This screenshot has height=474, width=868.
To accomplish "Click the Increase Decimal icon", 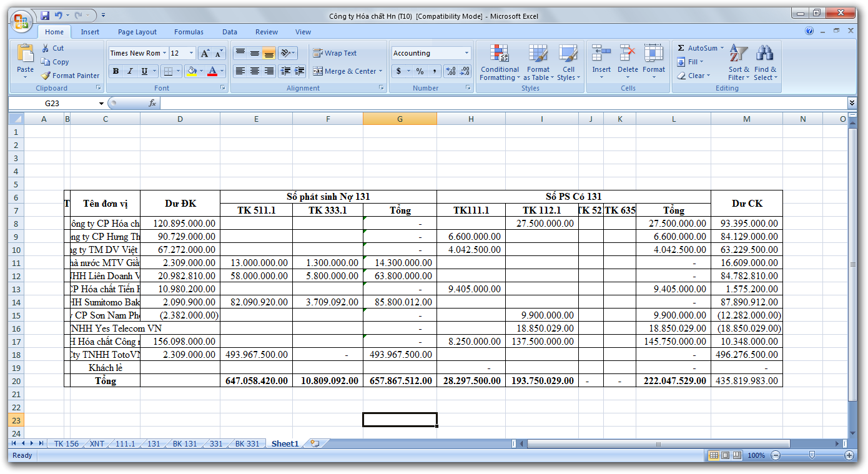I will pos(450,71).
